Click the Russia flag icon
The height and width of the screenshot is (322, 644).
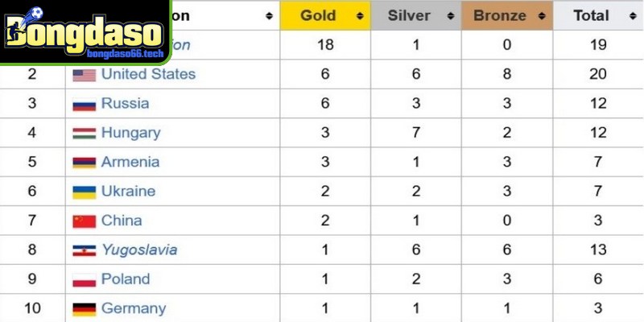click(x=84, y=104)
